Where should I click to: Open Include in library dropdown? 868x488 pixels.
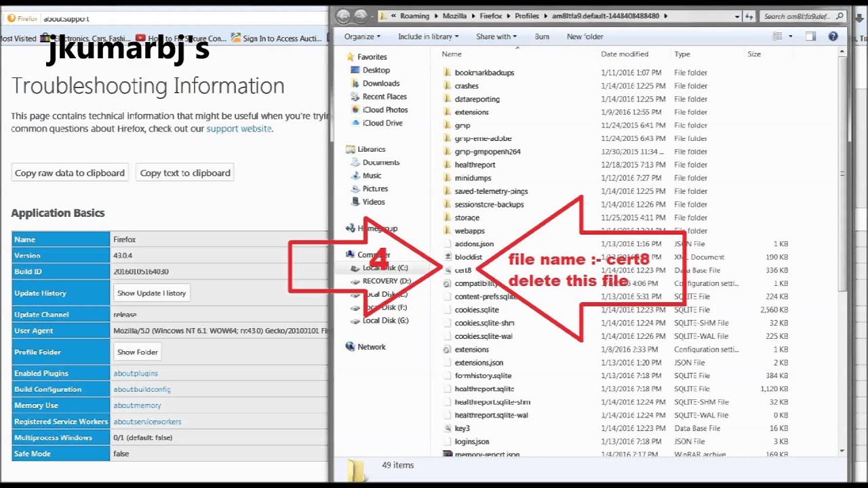428,37
